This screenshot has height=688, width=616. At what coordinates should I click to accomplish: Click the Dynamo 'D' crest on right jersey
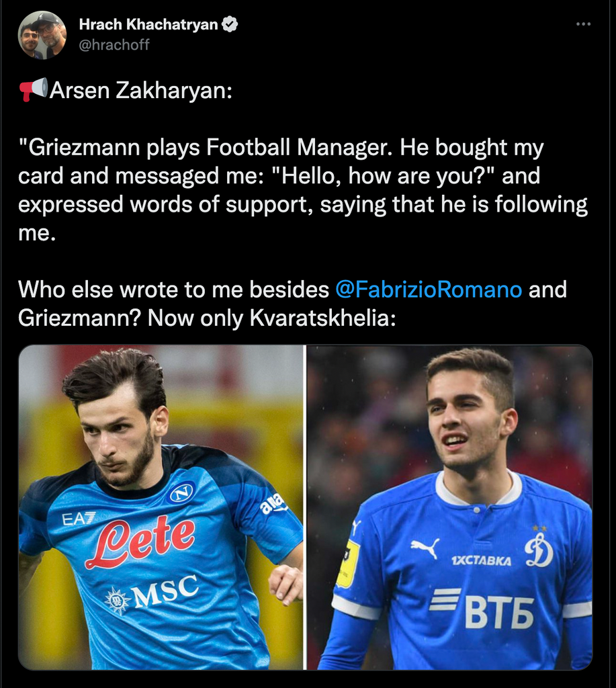(539, 547)
